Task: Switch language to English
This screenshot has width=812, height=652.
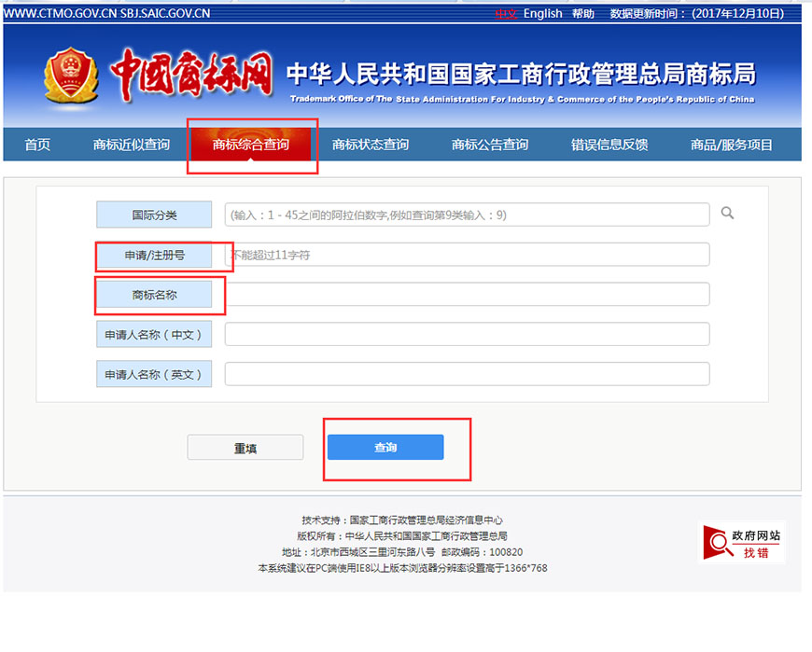Action: pyautogui.click(x=542, y=14)
